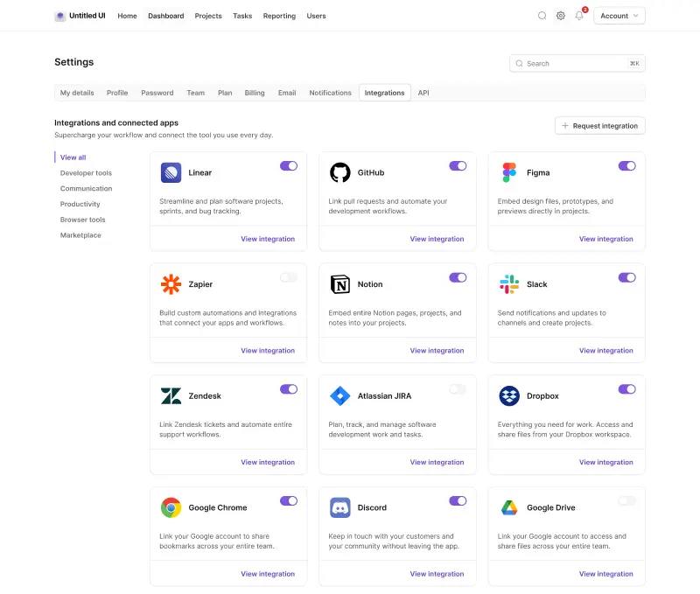Viewport: 700px width, 594px height.
Task: Enable the Atlassian JIRA toggle
Action: pos(458,389)
